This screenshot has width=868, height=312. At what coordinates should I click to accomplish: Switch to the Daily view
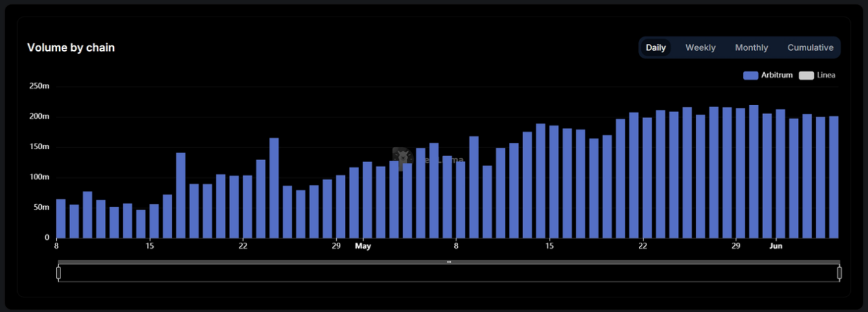pyautogui.click(x=655, y=47)
